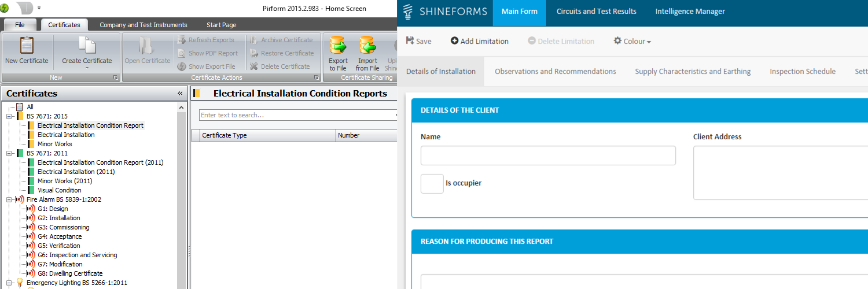This screenshot has width=868, height=289.
Task: Select G8: Dwelling Certificate item
Action: coord(70,273)
